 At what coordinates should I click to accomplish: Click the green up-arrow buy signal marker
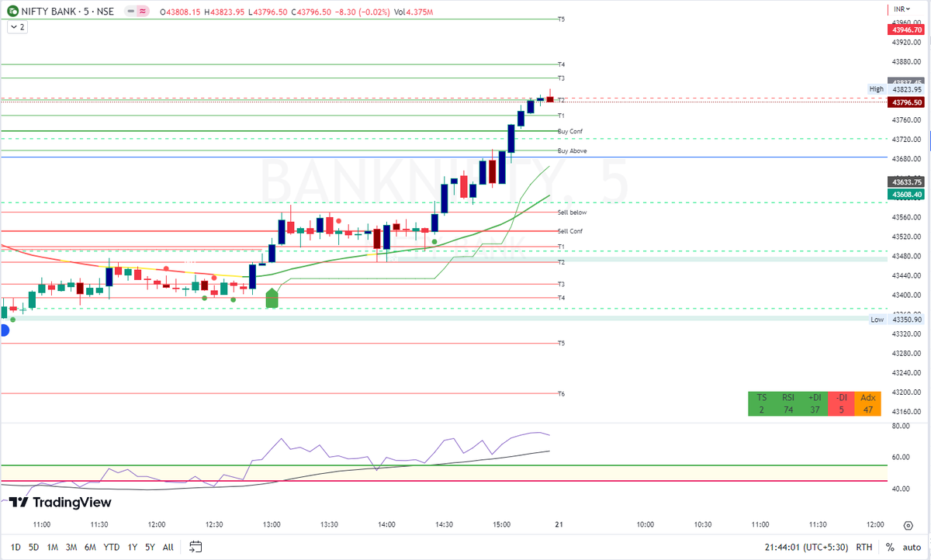click(x=272, y=298)
